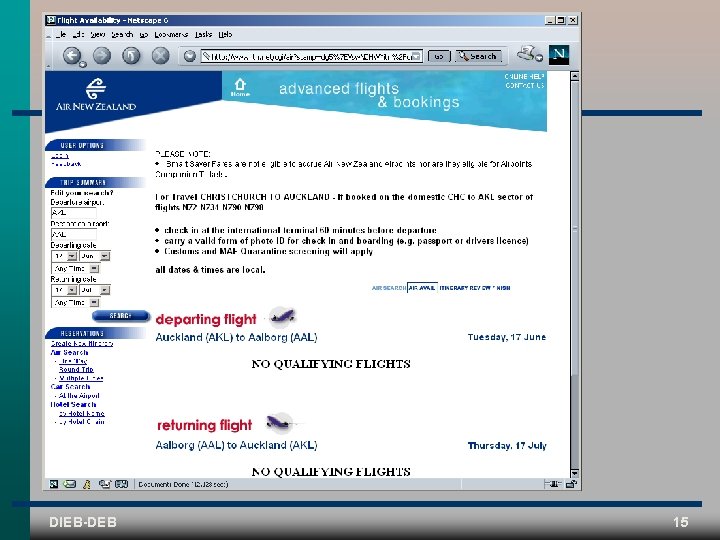This screenshot has height=540, width=720.
Task: Click the toolbar Search button
Action: [x=478, y=56]
